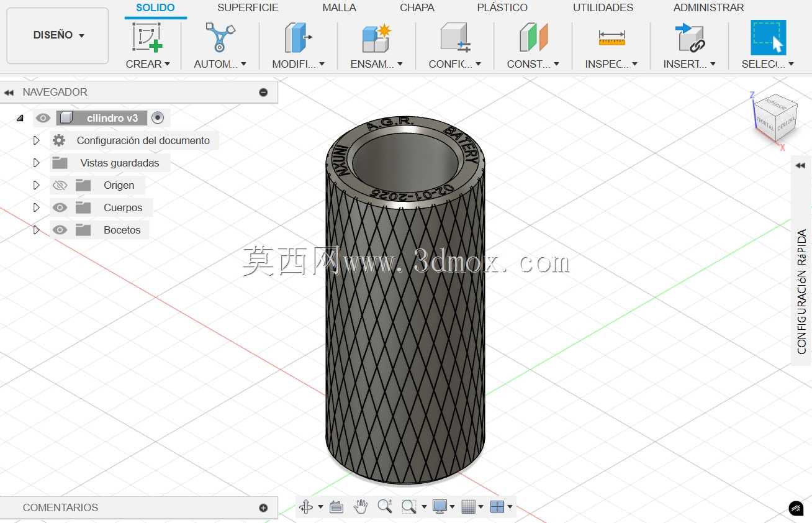Viewport: 812px width, 523px height.
Task: Hide the Cuerpos folder
Action: [60, 207]
